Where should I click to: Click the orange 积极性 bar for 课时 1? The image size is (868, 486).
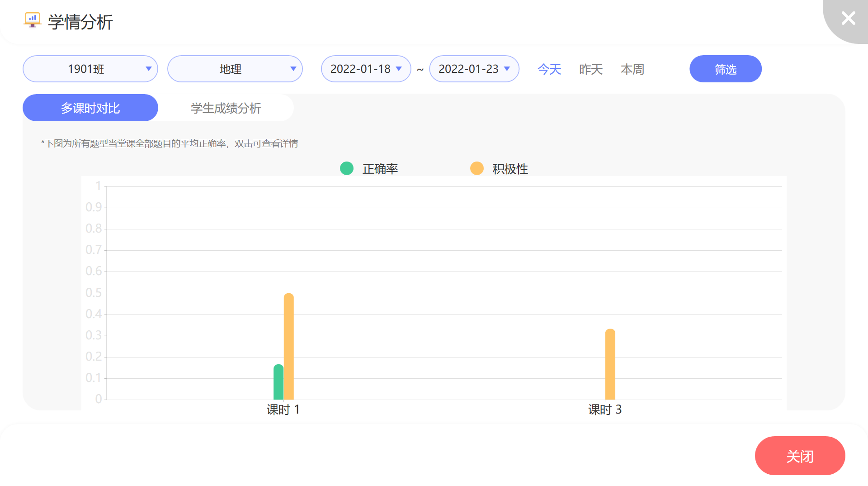pyautogui.click(x=289, y=347)
